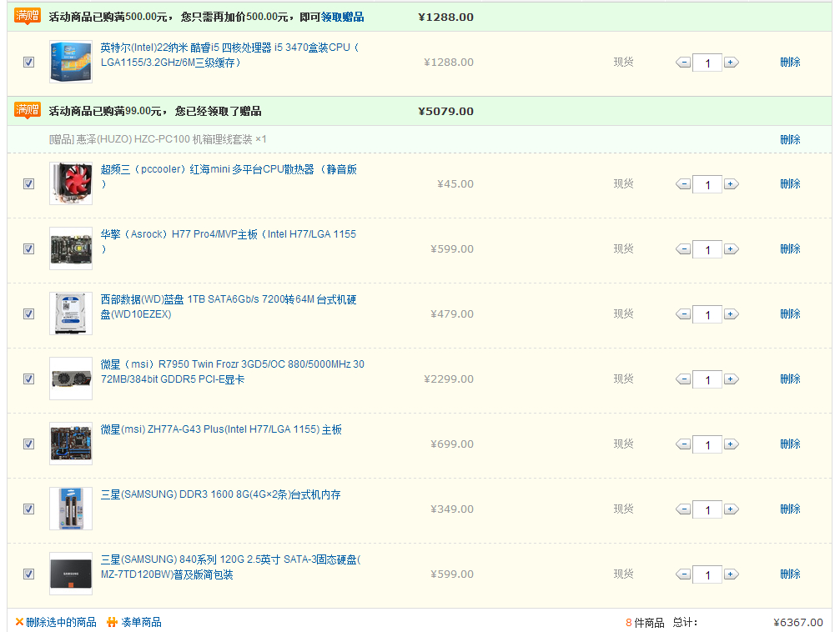The height and width of the screenshot is (632, 840).
Task: Decrease quantity of WD 1TB blue hard drive
Action: [x=683, y=314]
